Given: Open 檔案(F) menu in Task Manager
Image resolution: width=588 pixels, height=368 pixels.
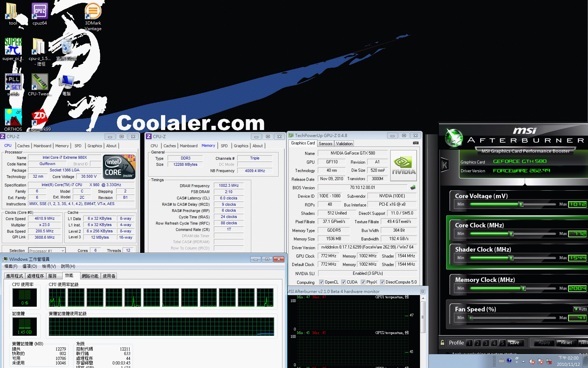Looking at the screenshot, I should pyautogui.click(x=11, y=266).
